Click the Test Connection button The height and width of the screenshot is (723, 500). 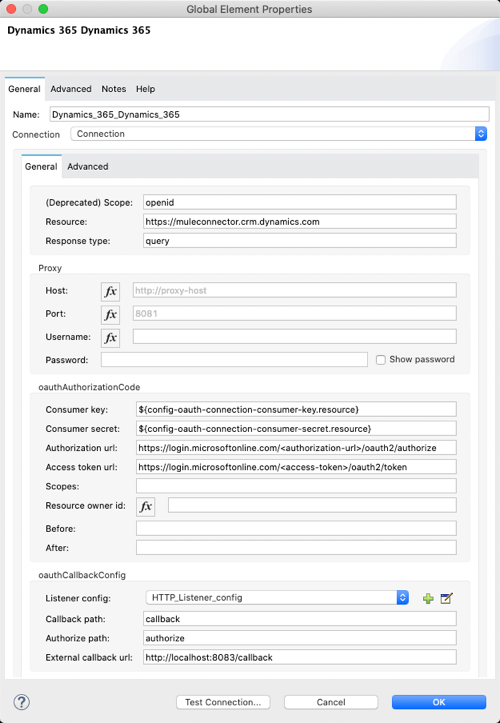pos(223,702)
